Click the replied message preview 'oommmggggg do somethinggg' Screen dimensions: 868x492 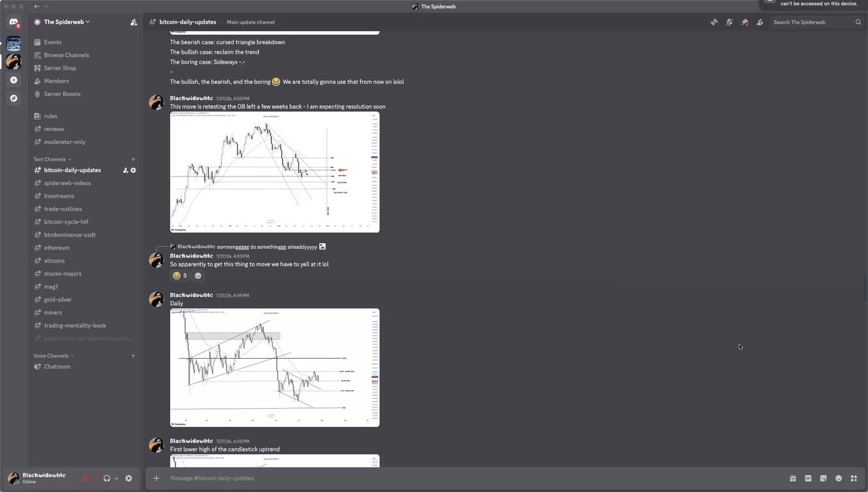[x=267, y=247]
